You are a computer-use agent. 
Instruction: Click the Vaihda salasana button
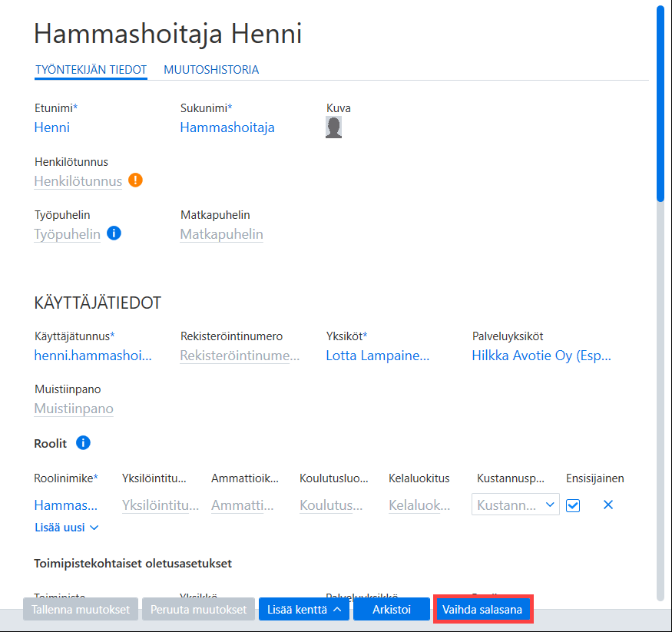point(482,609)
